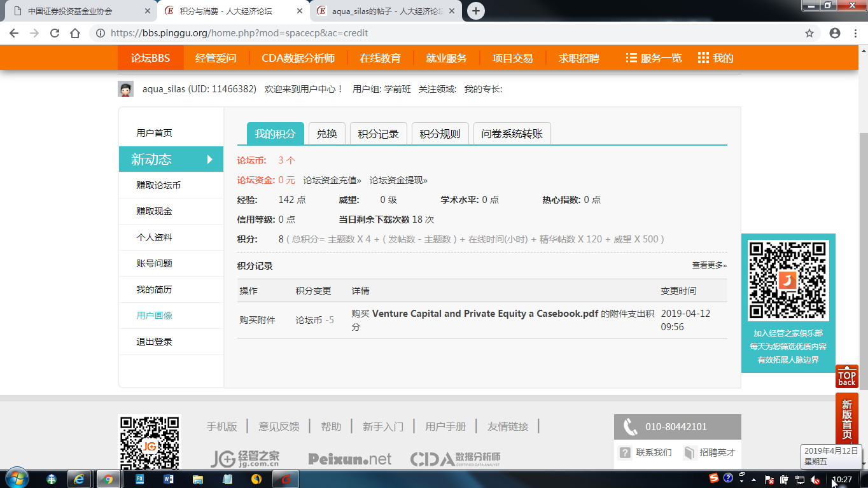Screen dimensions: 868x488
Task: Click the Sogou input method tray icon
Action: click(715, 478)
